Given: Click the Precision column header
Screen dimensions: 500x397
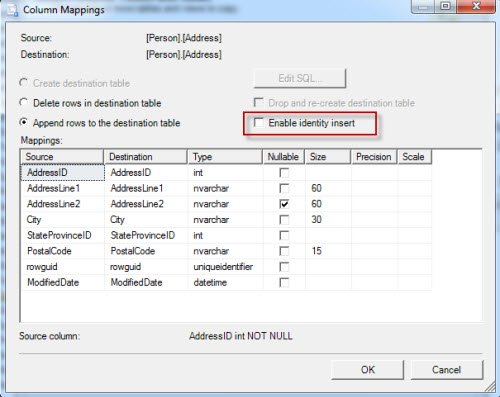Looking at the screenshot, I should coord(374,157).
